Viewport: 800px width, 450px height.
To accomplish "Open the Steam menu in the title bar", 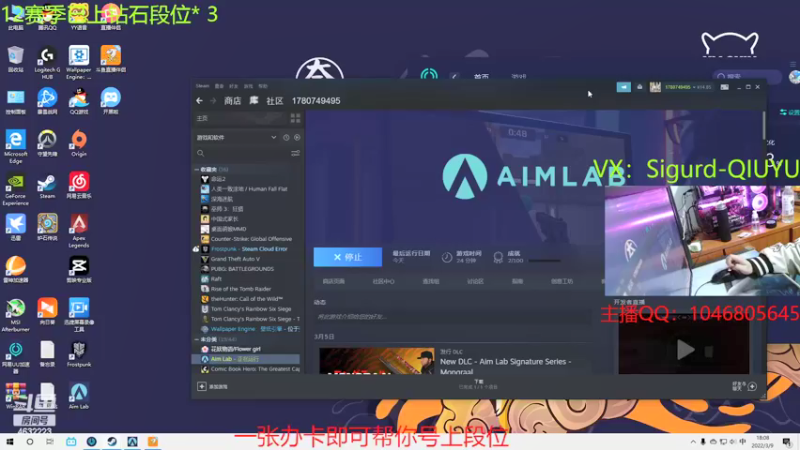I will tap(203, 86).
